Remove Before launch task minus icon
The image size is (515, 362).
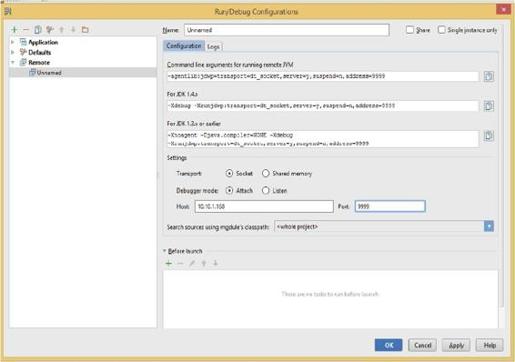pos(180,263)
